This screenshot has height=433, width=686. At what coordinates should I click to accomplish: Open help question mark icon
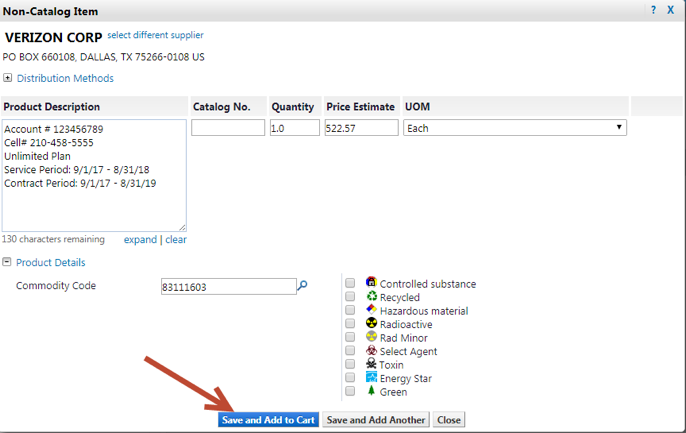point(653,10)
